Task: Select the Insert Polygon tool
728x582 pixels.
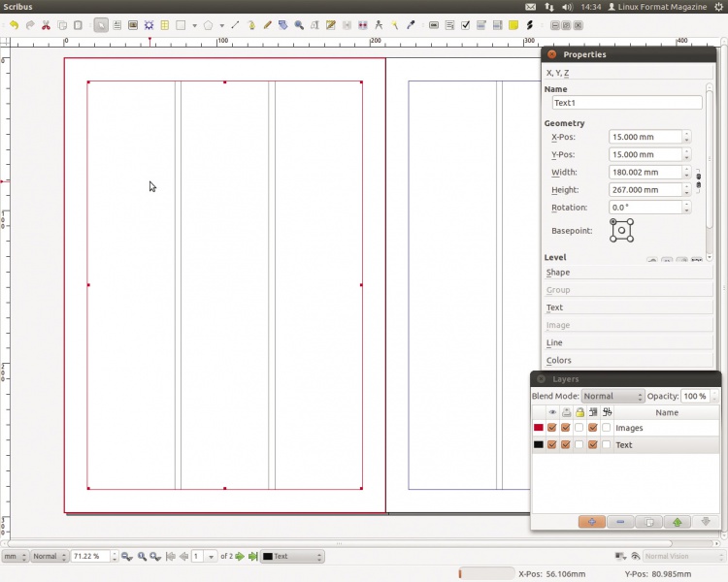Action: tap(208, 25)
